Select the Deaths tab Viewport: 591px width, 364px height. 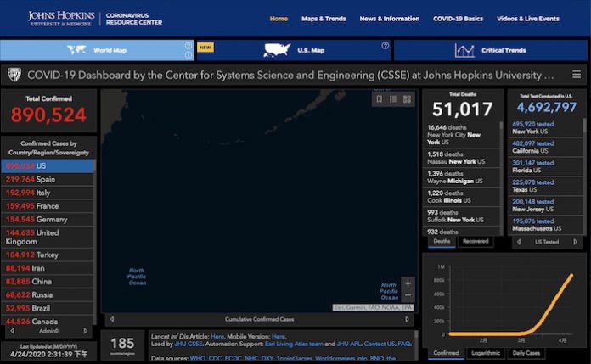442,242
